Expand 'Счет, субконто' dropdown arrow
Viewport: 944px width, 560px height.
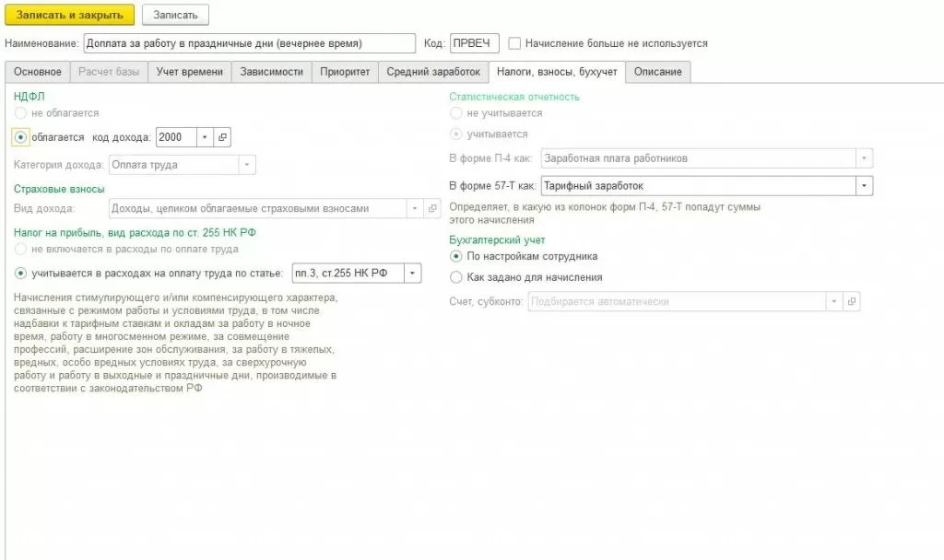tap(833, 301)
